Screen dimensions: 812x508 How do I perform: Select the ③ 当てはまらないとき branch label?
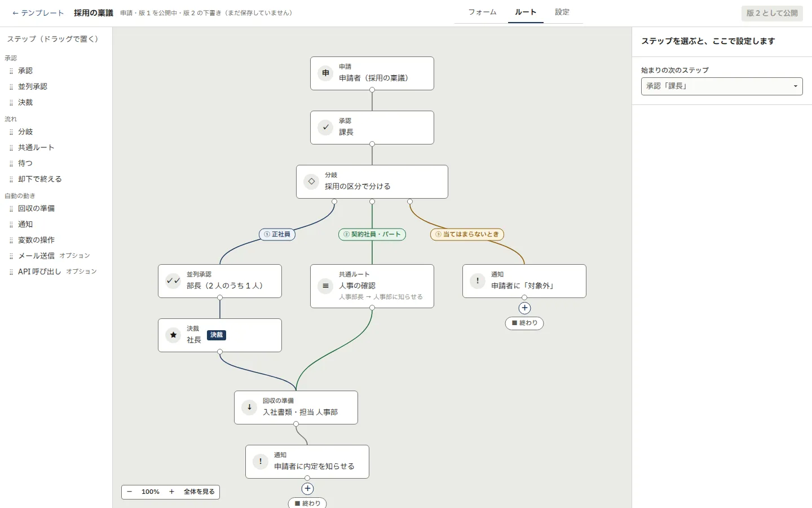pos(467,234)
